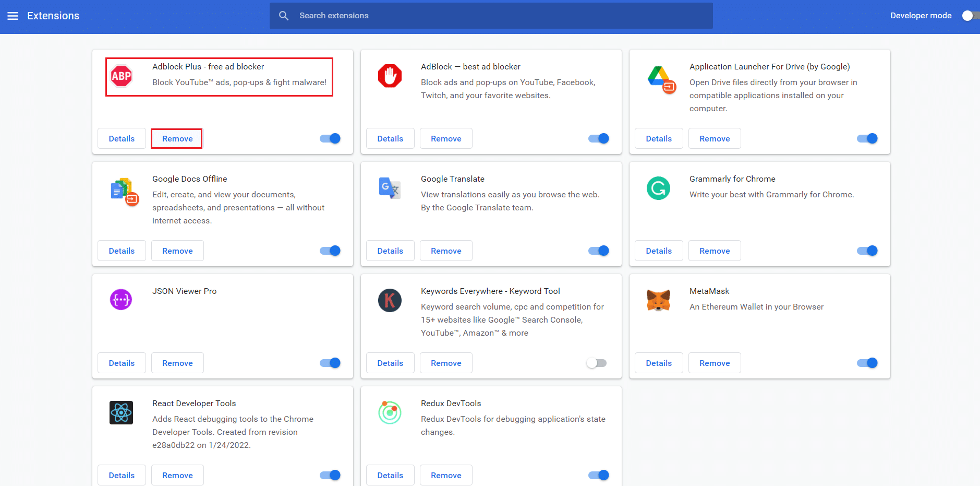Open Details for Google Docs Offline
The height and width of the screenshot is (486, 980).
point(122,251)
